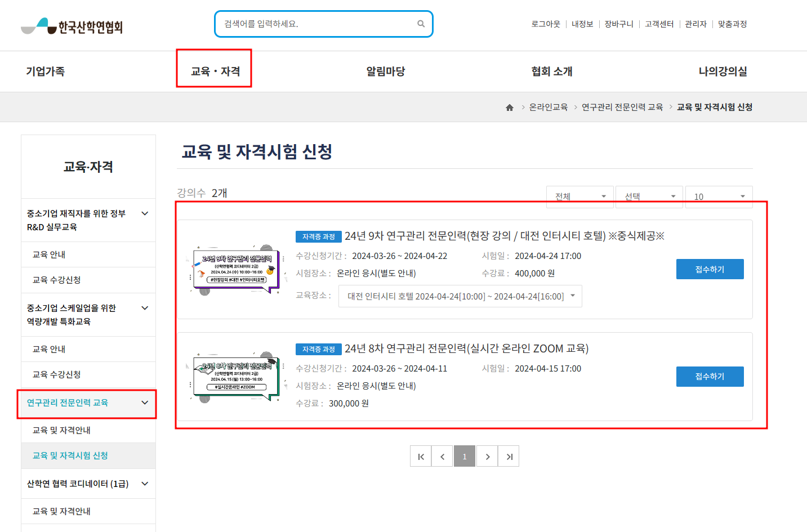The image size is (807, 532).
Task: Open the 10 items per page dropdown
Action: click(x=719, y=196)
